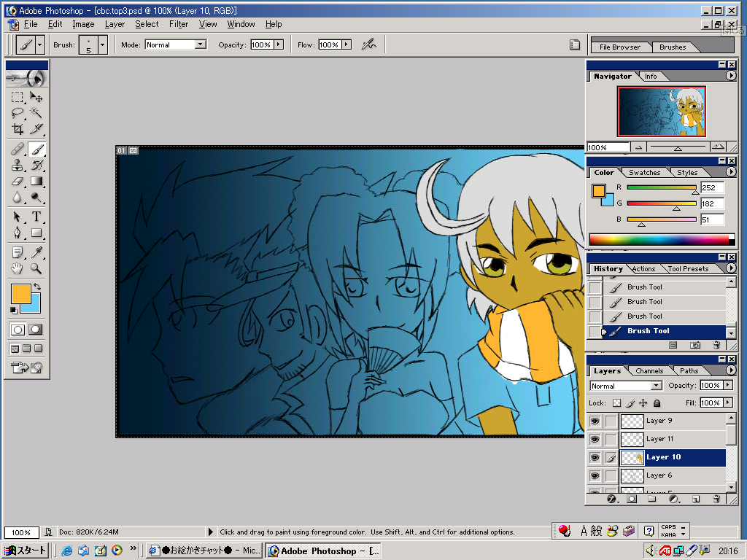Viewport: 747px width, 560px height.
Task: Select the Eyedropper tool
Action: (x=36, y=252)
